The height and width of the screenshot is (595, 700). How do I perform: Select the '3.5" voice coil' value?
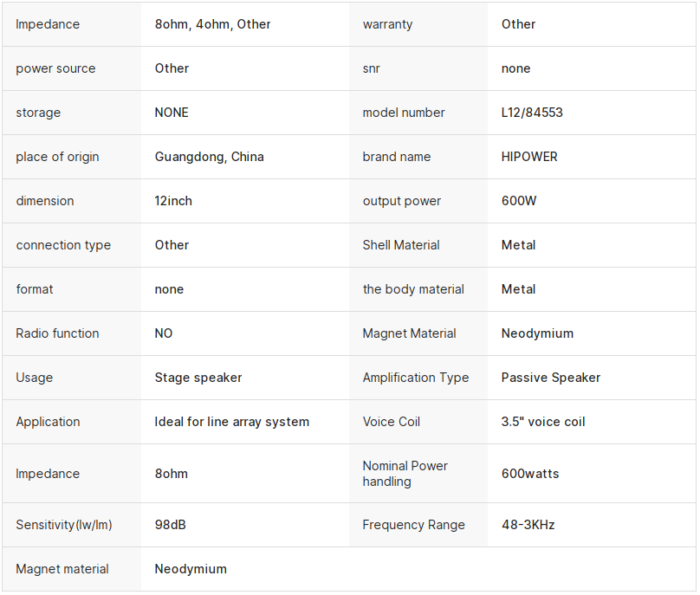pos(543,422)
